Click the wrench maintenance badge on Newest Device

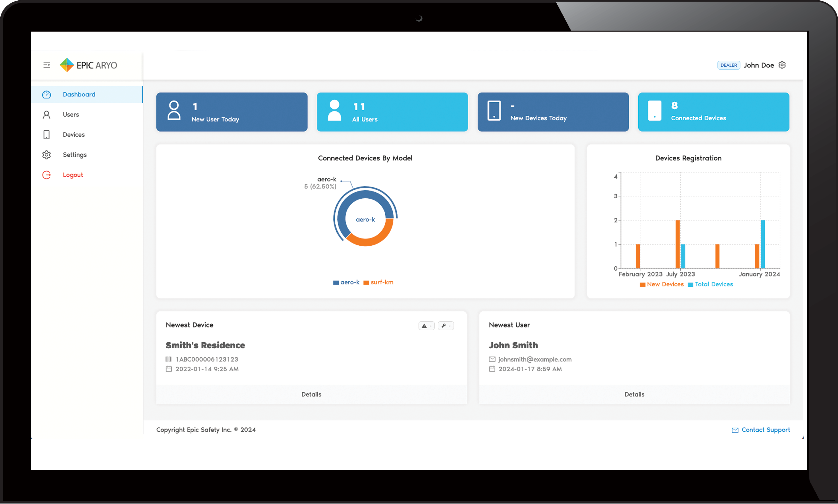coord(445,326)
